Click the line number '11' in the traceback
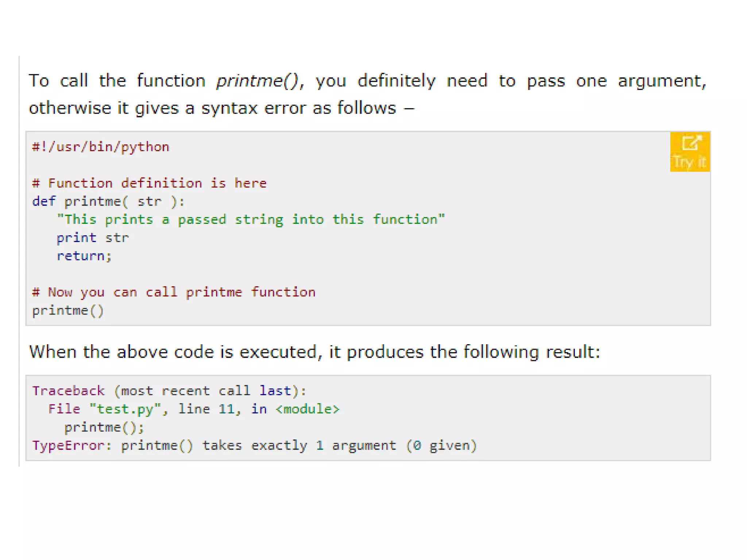Screen dimensions: 747x560 click(x=227, y=409)
